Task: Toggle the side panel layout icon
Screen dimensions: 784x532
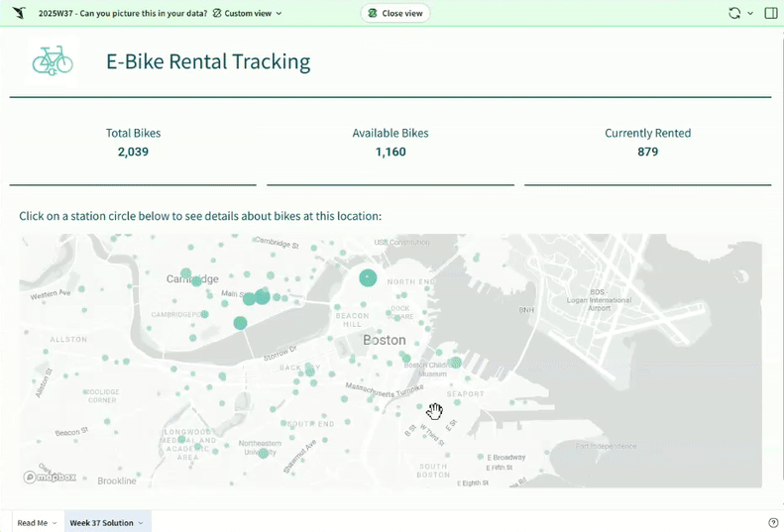Action: coord(771,13)
